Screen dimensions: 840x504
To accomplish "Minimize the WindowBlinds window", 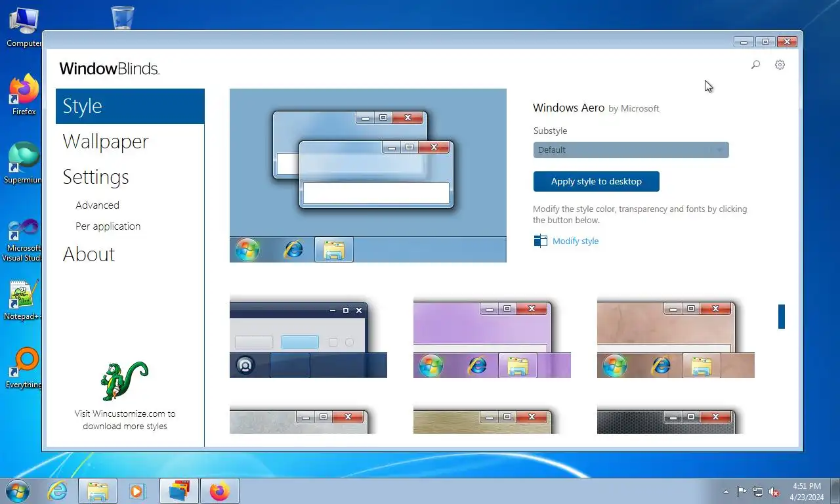I will point(744,42).
